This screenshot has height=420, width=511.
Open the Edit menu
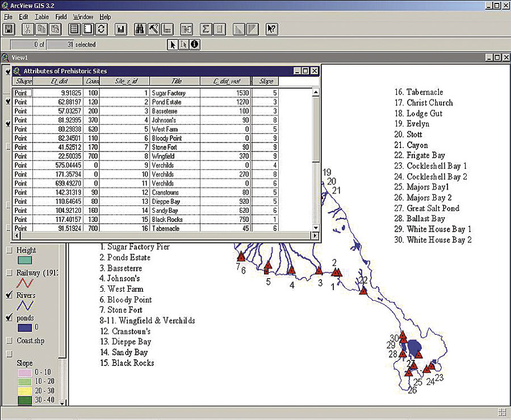click(x=23, y=16)
